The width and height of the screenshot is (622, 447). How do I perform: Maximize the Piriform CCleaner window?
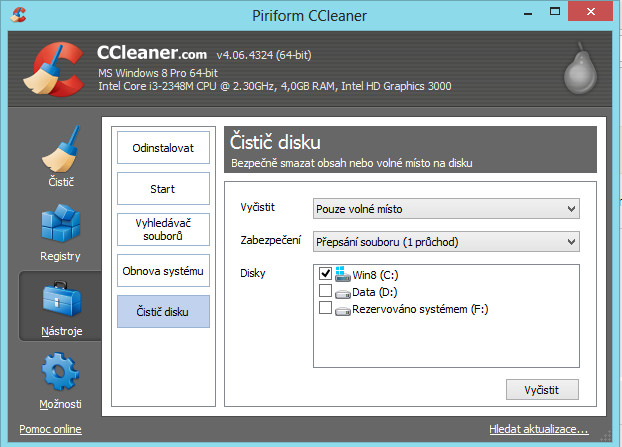[555, 12]
